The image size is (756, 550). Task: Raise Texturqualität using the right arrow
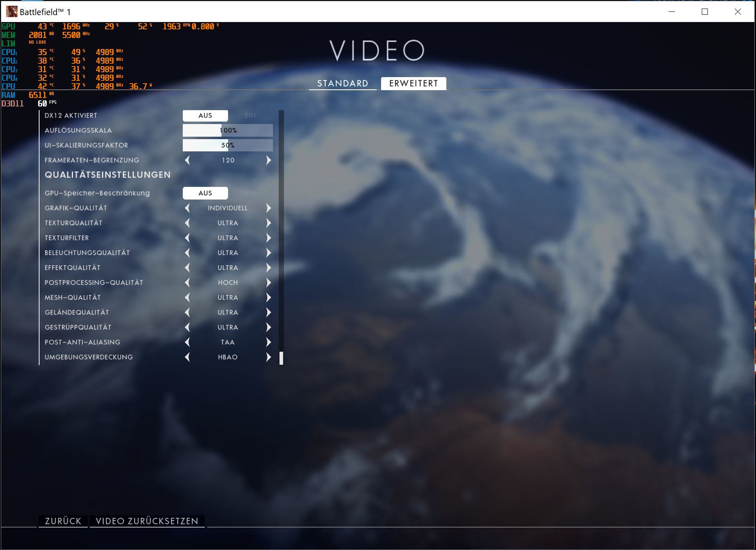point(268,223)
